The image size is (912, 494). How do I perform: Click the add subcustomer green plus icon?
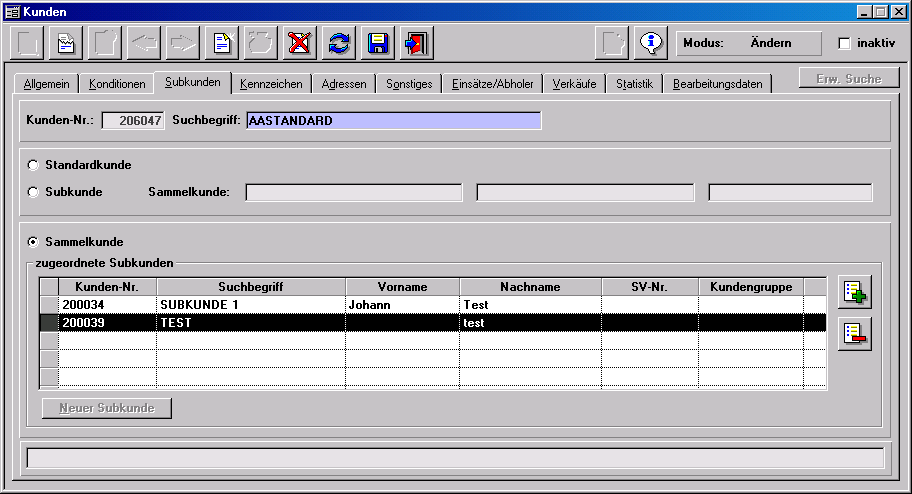(x=855, y=292)
